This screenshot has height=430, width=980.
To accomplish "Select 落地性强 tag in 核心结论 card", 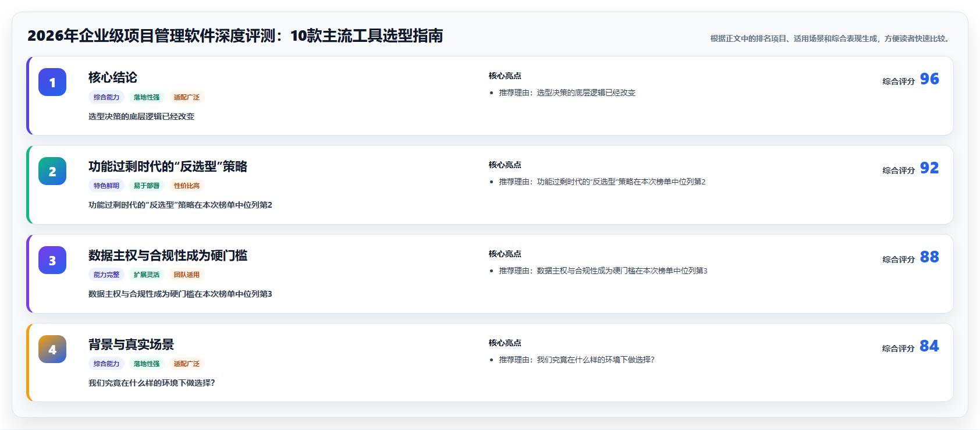I will pos(147,97).
